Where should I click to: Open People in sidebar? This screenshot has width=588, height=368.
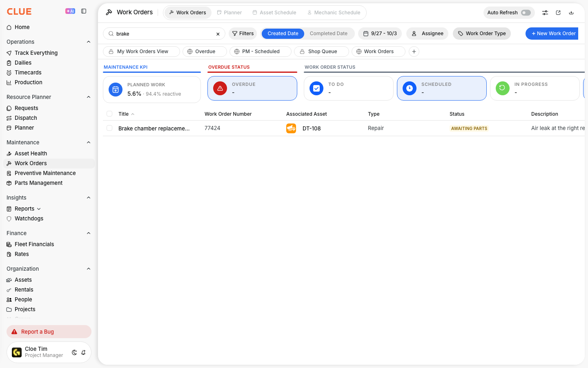pyautogui.click(x=23, y=299)
